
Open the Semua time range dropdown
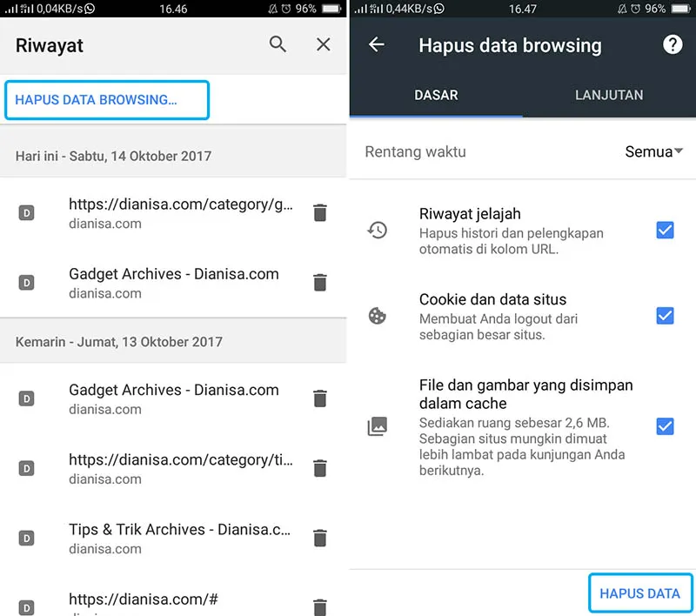pos(653,151)
